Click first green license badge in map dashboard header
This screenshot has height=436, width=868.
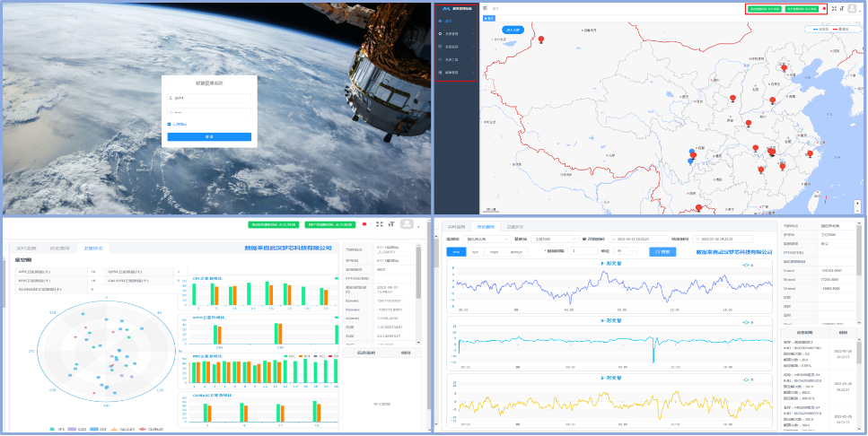coord(764,9)
